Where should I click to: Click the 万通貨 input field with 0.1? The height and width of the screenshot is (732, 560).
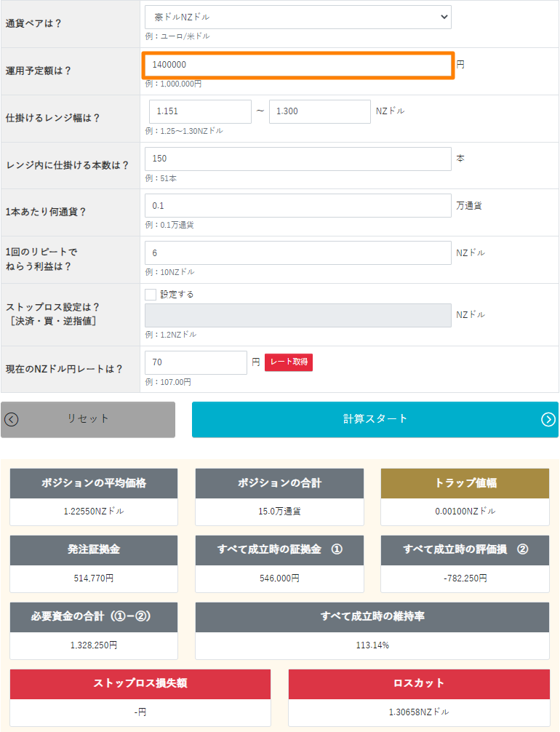click(297, 206)
